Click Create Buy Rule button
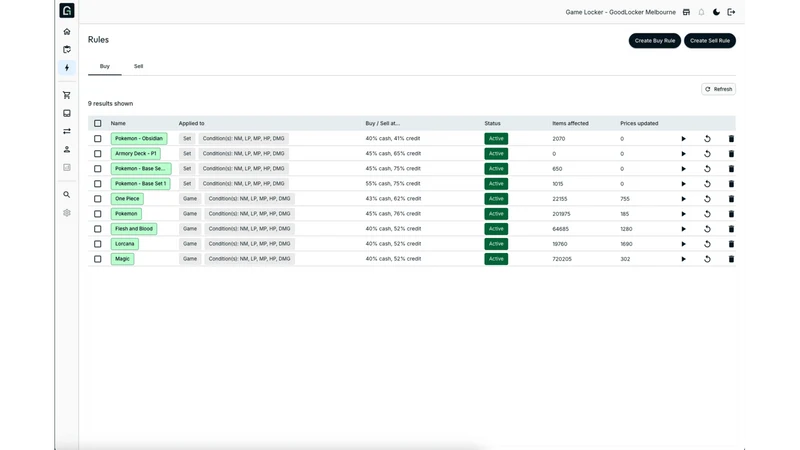The image size is (800, 450). (655, 41)
